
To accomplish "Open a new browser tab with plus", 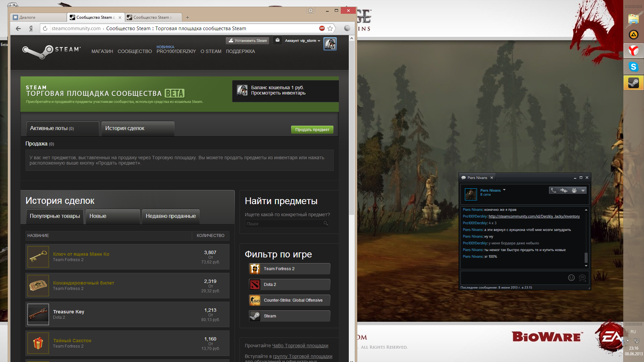I will coord(187,17).
